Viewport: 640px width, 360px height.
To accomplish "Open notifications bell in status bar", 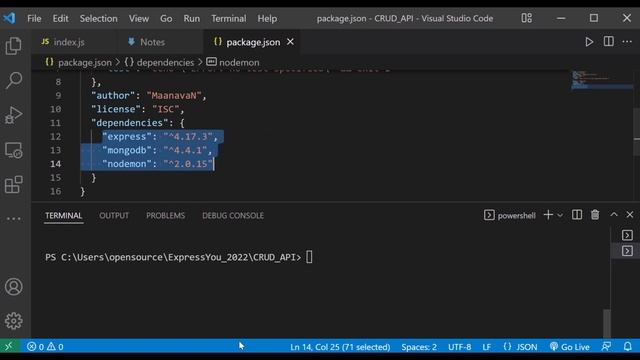I will coord(628,347).
